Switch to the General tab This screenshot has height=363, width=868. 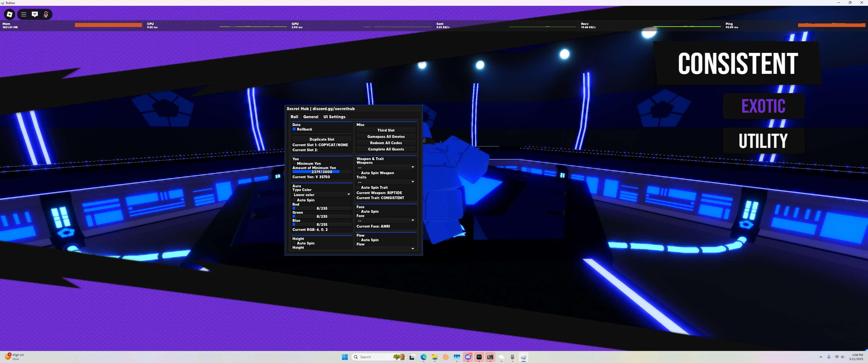[x=310, y=117]
